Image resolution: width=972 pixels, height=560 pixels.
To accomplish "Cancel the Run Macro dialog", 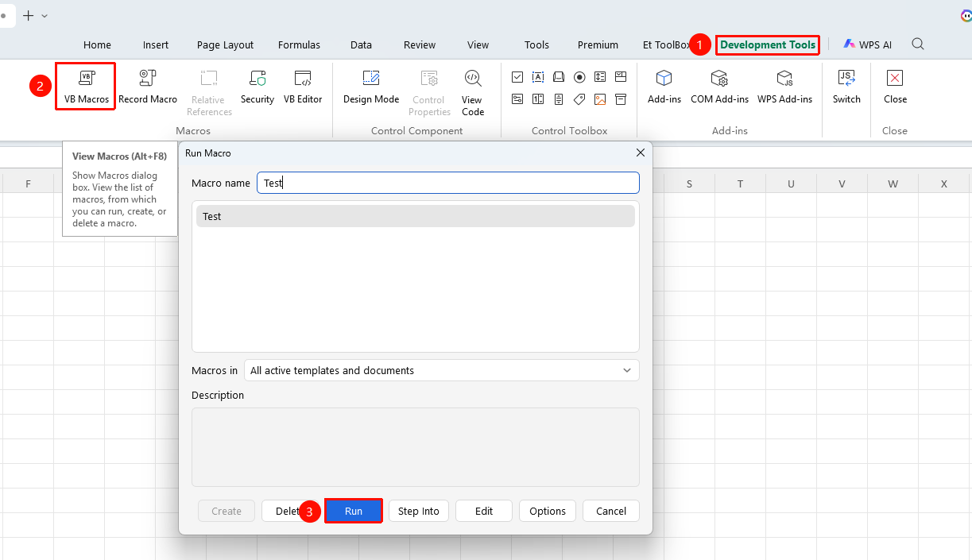I will click(x=611, y=511).
